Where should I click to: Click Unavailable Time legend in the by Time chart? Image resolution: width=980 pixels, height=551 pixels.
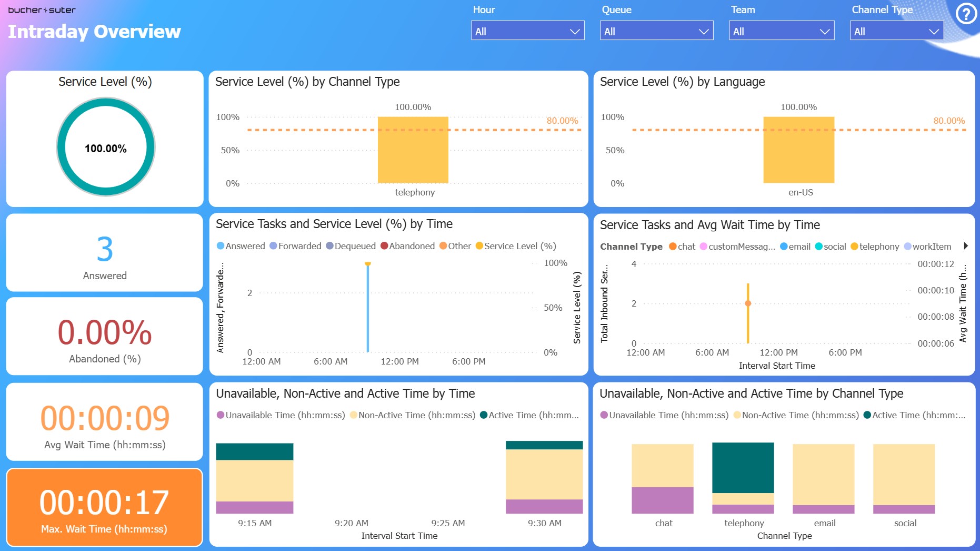(x=281, y=415)
